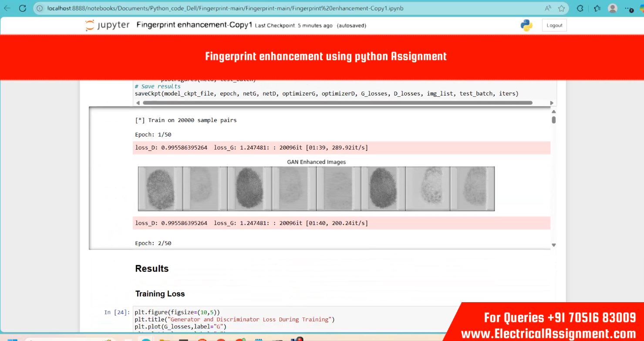Click into the plt.figure code cell

[x=296, y=319]
